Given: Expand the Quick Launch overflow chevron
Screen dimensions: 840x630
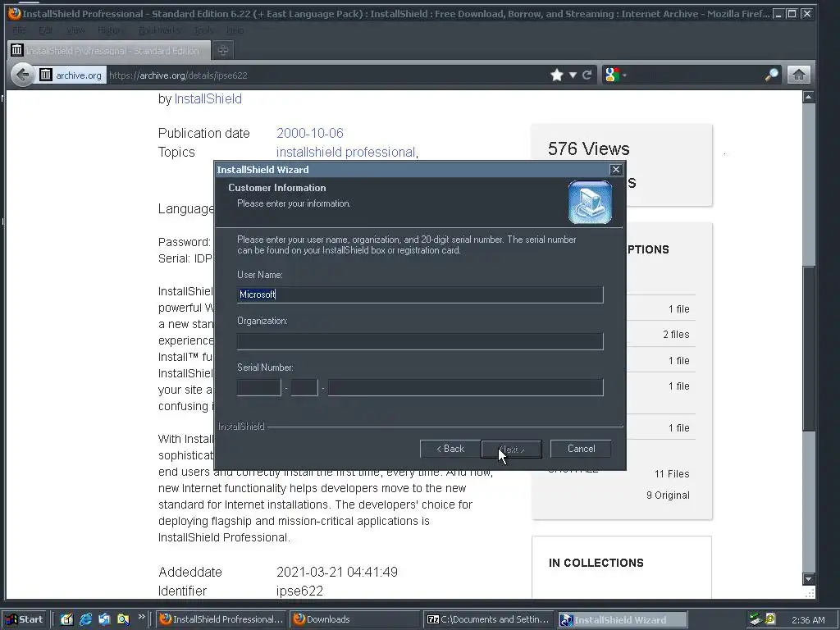Looking at the screenshot, I should (141, 617).
